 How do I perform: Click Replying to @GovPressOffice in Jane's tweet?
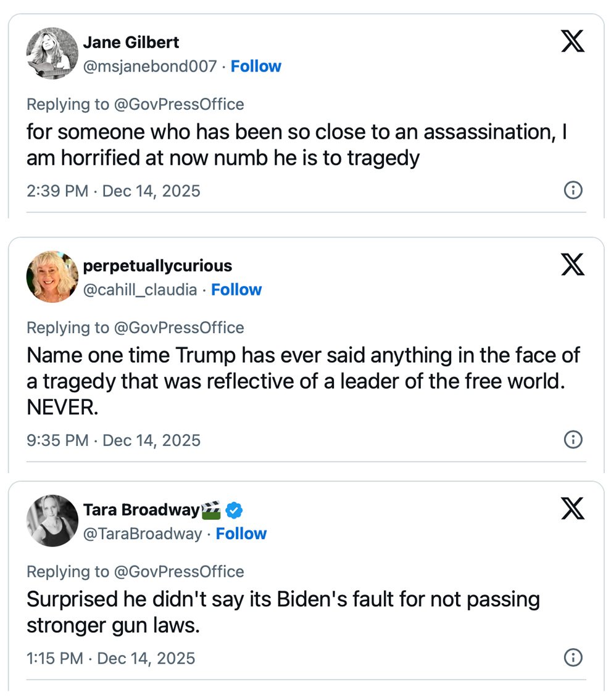(135, 104)
